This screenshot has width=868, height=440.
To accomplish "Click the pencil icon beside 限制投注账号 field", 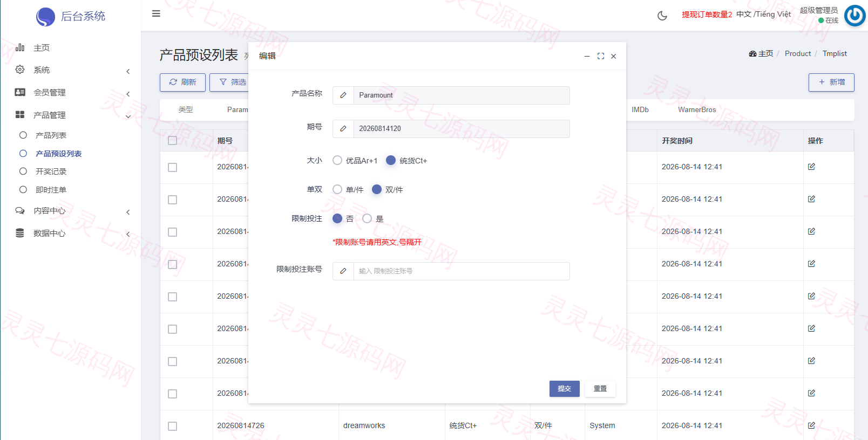I will pos(343,271).
